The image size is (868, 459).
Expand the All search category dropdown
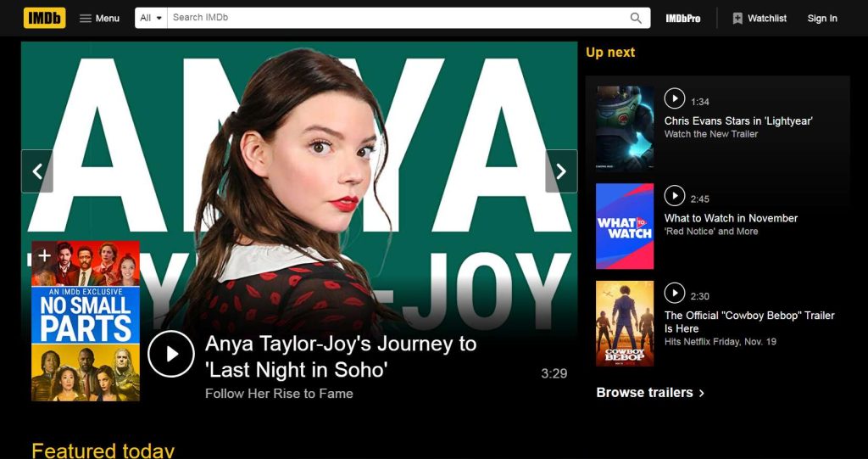pos(151,18)
